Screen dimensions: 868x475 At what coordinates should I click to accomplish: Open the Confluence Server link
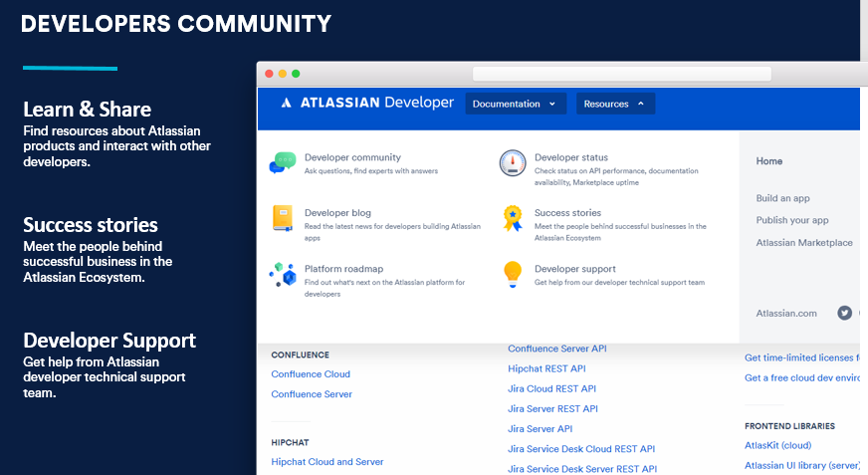312,394
